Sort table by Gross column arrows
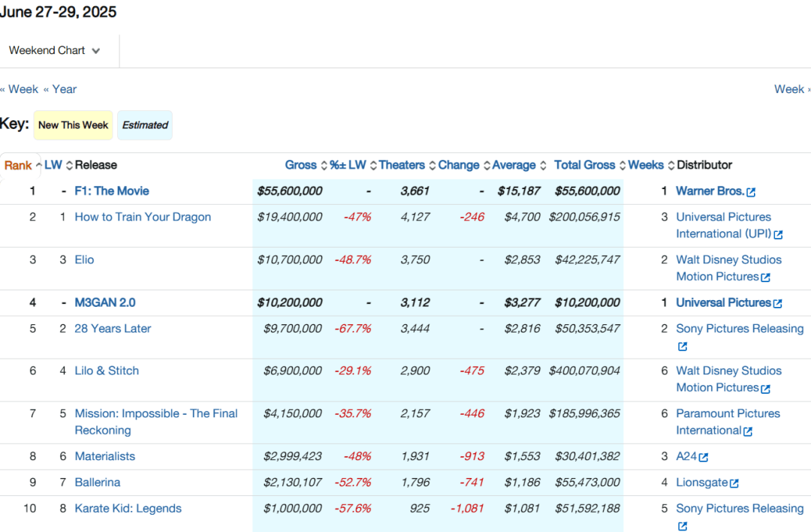 point(324,165)
